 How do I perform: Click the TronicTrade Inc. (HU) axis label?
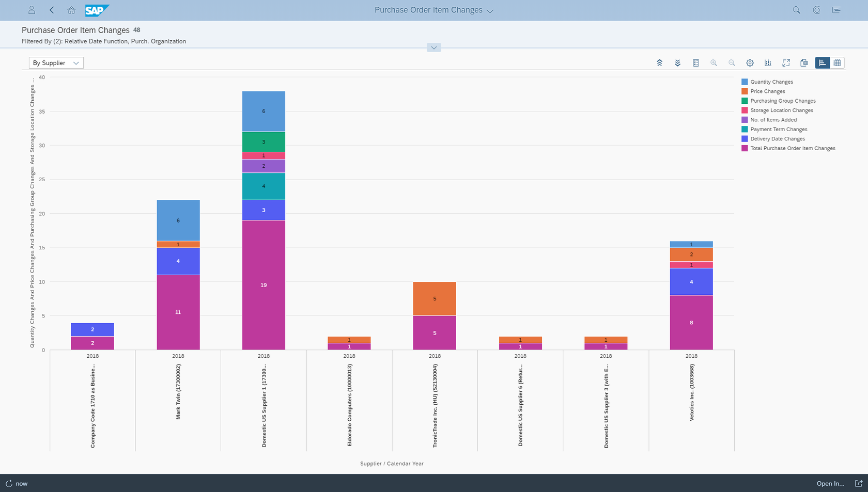pos(435,406)
